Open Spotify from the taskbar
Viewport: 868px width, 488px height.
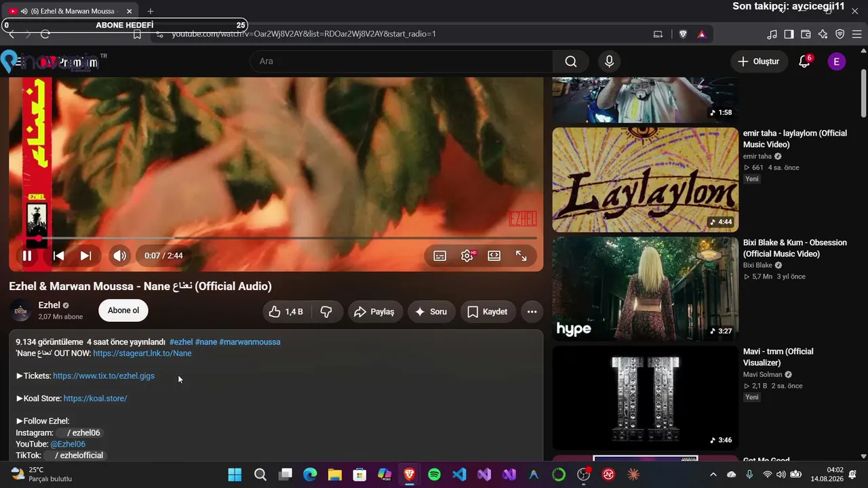(435, 474)
